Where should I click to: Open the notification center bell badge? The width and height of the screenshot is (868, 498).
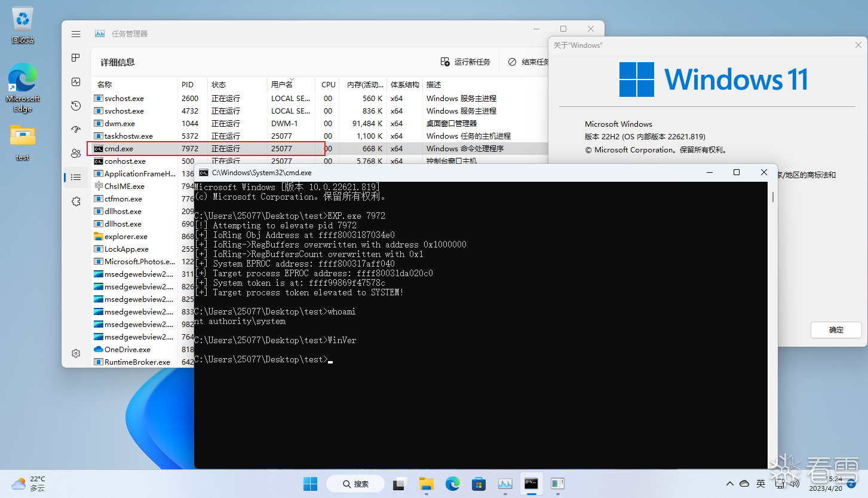click(x=851, y=484)
